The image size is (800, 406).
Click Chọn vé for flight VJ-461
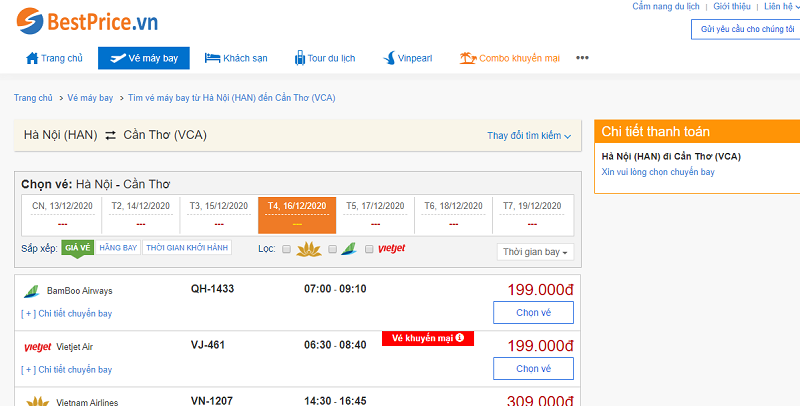[533, 369]
